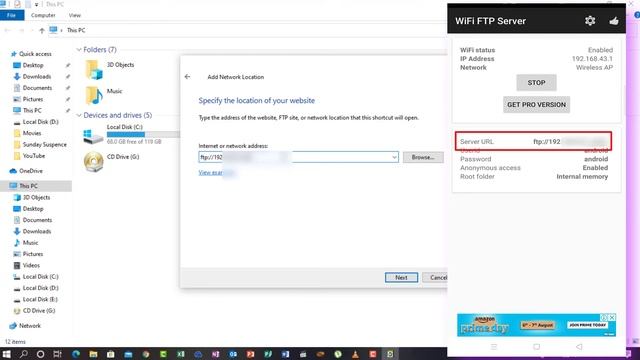This screenshot has width=640, height=360.
Task: Open the View ribbon tab
Action: point(75,15)
